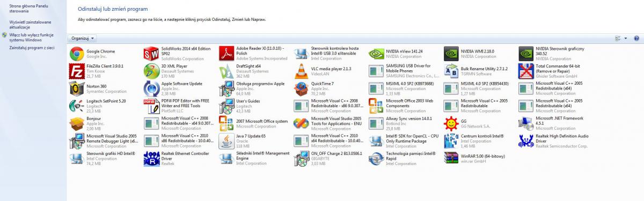Click the Allway Sync version 14.0.1 icon
The width and height of the screenshot is (644, 201).
(376, 124)
